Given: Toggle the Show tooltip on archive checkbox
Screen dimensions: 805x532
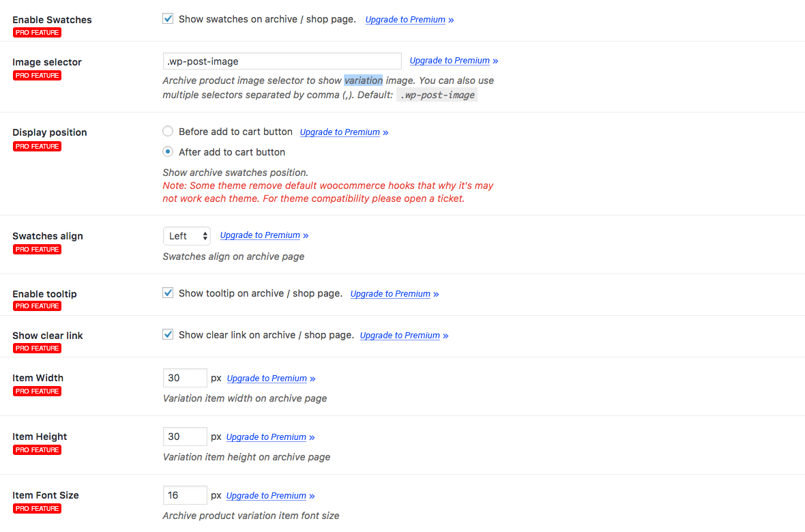Looking at the screenshot, I should (168, 293).
